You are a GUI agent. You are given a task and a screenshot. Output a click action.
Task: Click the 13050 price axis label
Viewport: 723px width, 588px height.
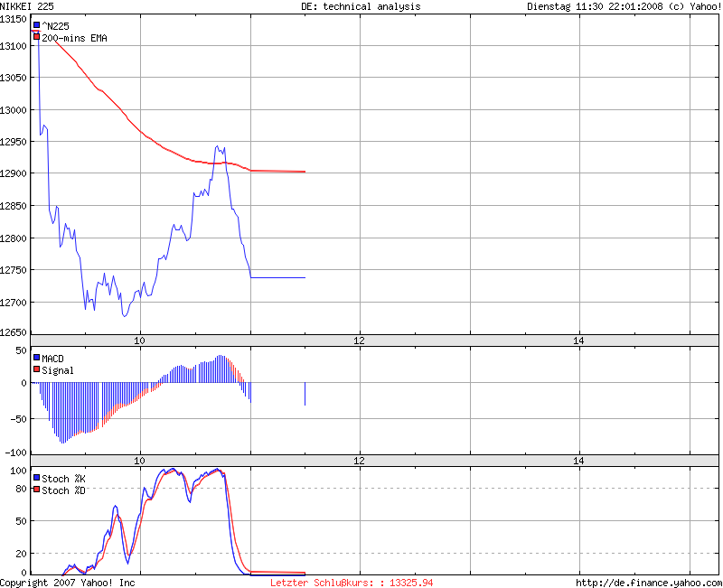[x=14, y=78]
